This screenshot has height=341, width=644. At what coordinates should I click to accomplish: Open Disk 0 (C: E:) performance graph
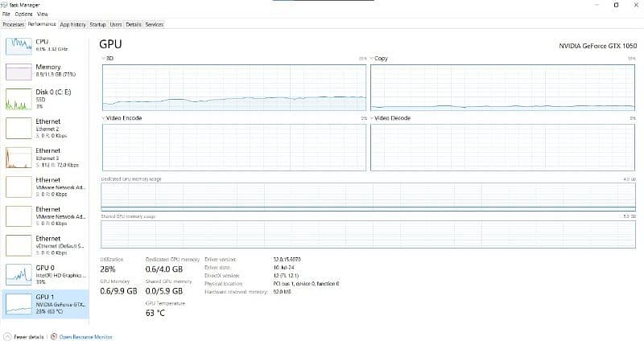(x=19, y=99)
